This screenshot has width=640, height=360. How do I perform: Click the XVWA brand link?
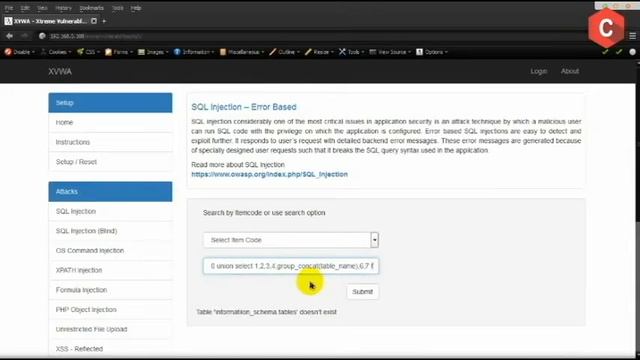tap(60, 71)
